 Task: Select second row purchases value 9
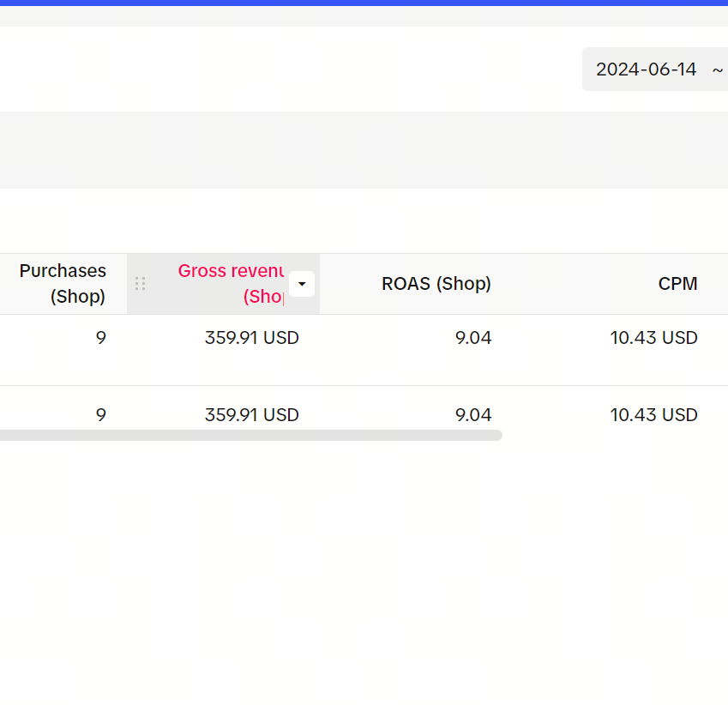pos(100,415)
